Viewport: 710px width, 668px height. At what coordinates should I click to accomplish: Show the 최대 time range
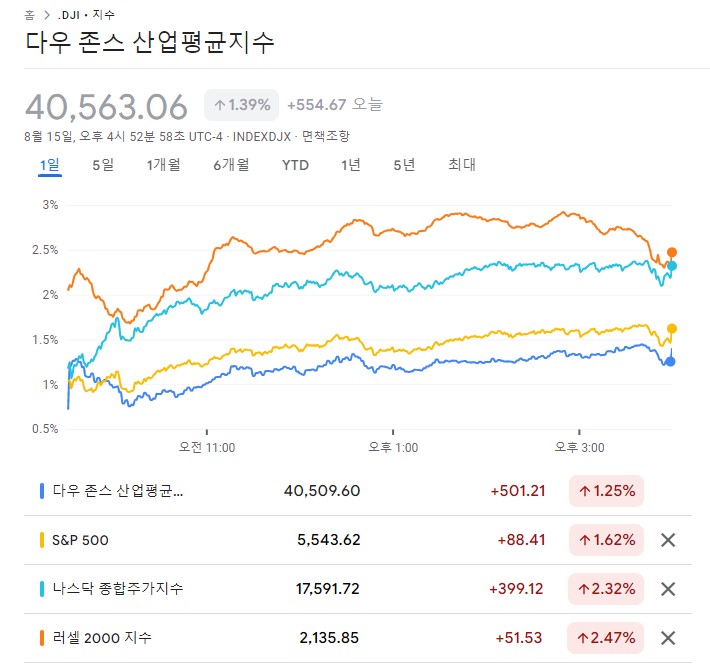click(x=462, y=165)
